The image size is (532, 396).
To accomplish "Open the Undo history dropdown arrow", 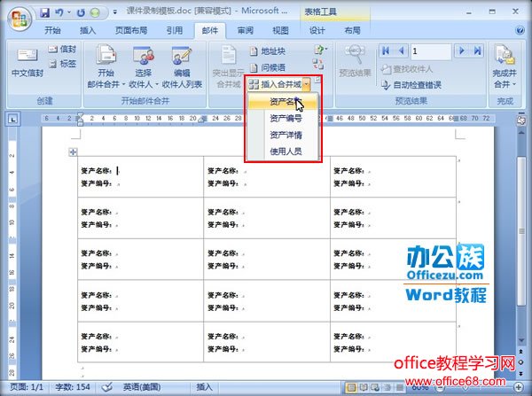I will click(x=69, y=12).
